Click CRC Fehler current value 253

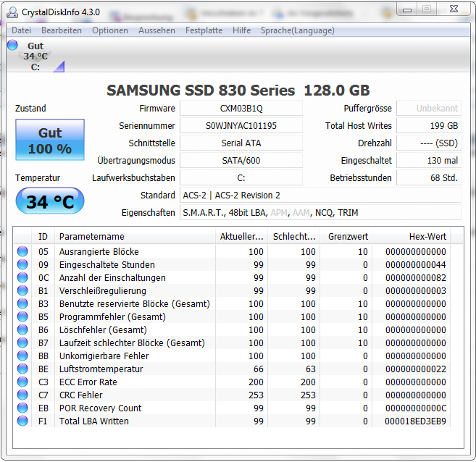point(256,395)
